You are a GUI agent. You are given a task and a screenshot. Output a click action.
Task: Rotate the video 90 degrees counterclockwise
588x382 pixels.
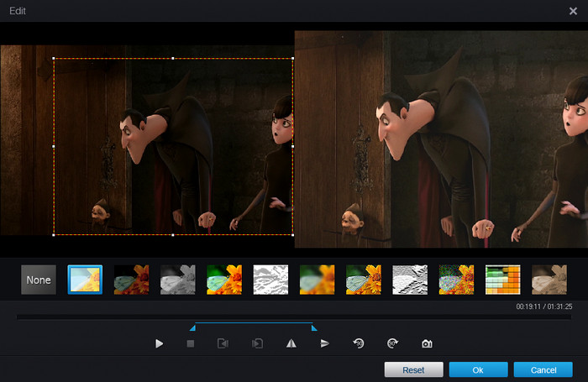tap(359, 343)
